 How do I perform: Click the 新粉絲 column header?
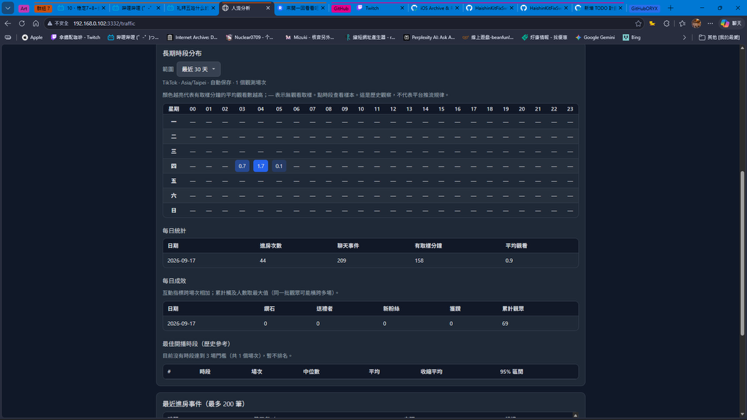pos(391,309)
